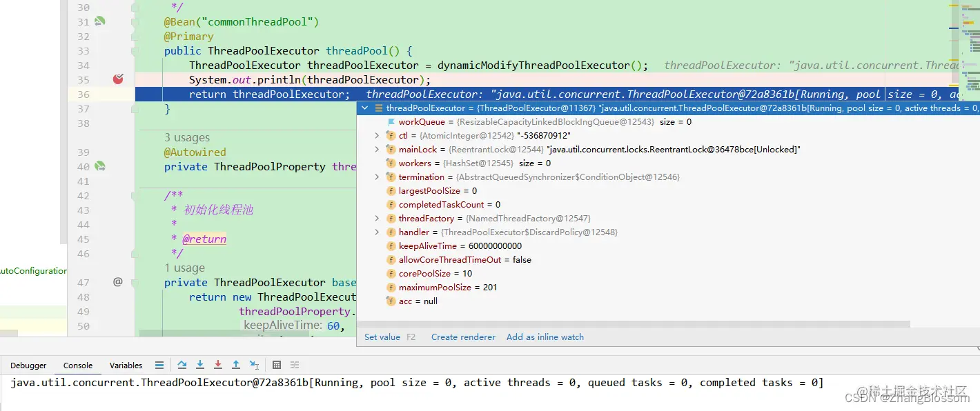This screenshot has height=411, width=980.
Task: Click the horizontal scrollbar of variable popup
Action: [634, 323]
